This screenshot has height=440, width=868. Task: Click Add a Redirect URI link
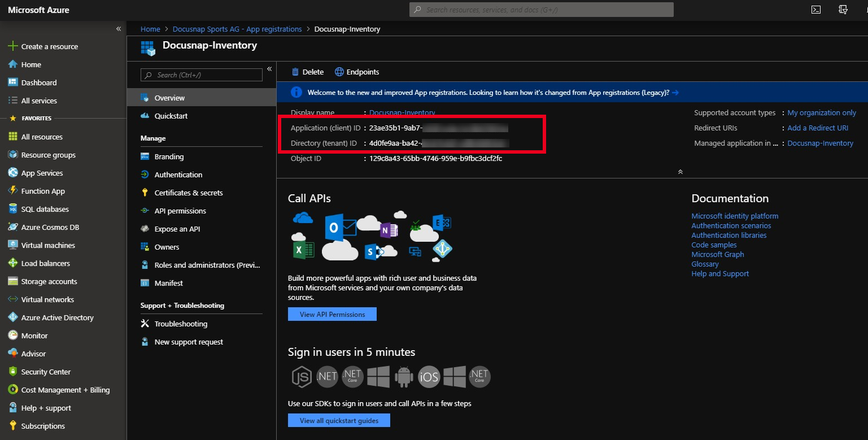click(x=818, y=128)
